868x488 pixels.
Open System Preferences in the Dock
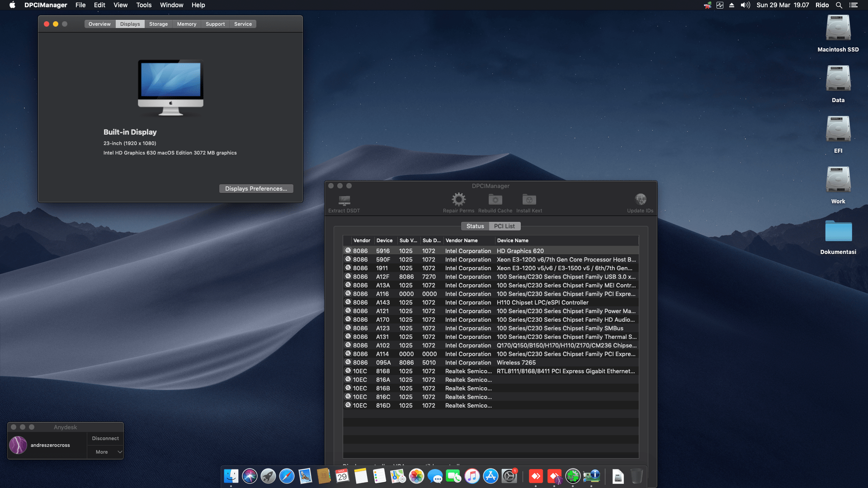coord(509,476)
